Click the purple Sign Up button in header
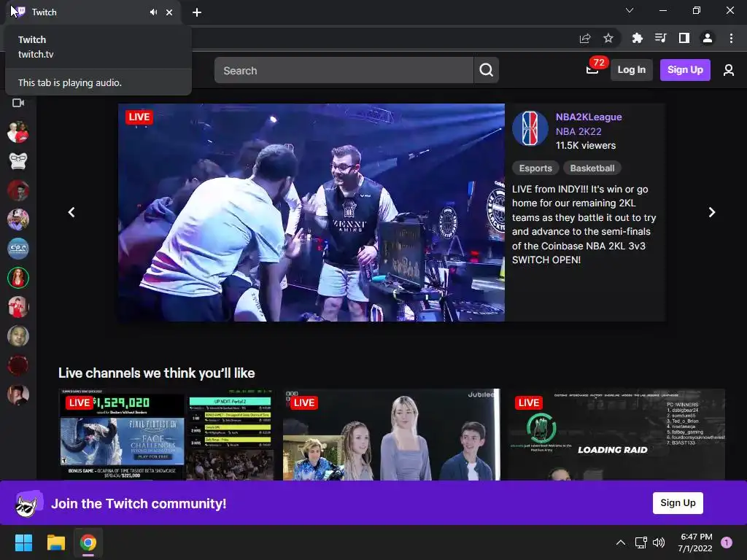 (685, 69)
